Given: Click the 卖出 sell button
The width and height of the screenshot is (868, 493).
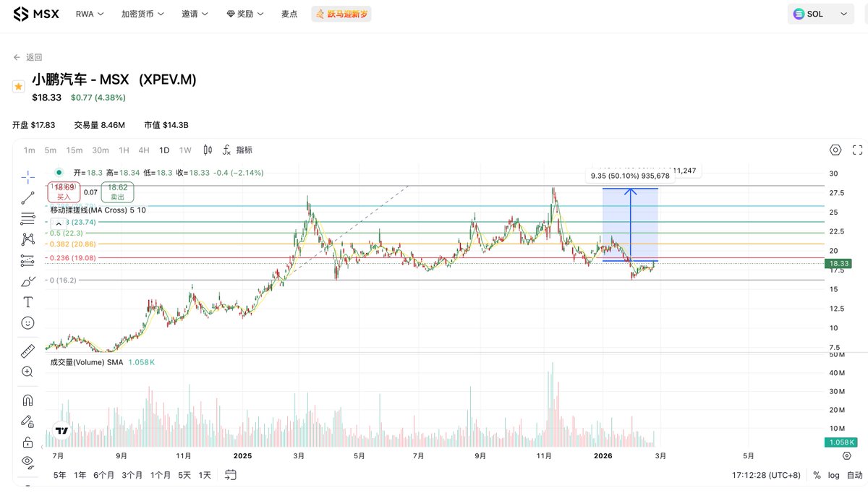Looking at the screenshot, I should click(117, 192).
